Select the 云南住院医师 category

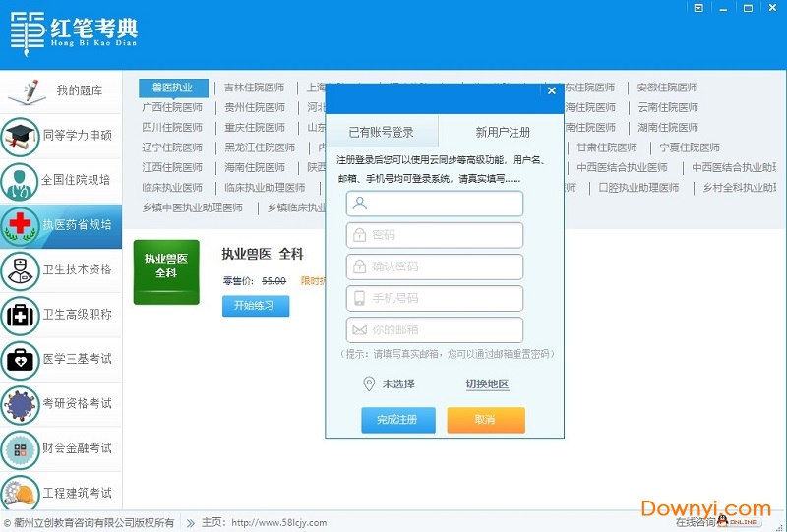point(668,107)
